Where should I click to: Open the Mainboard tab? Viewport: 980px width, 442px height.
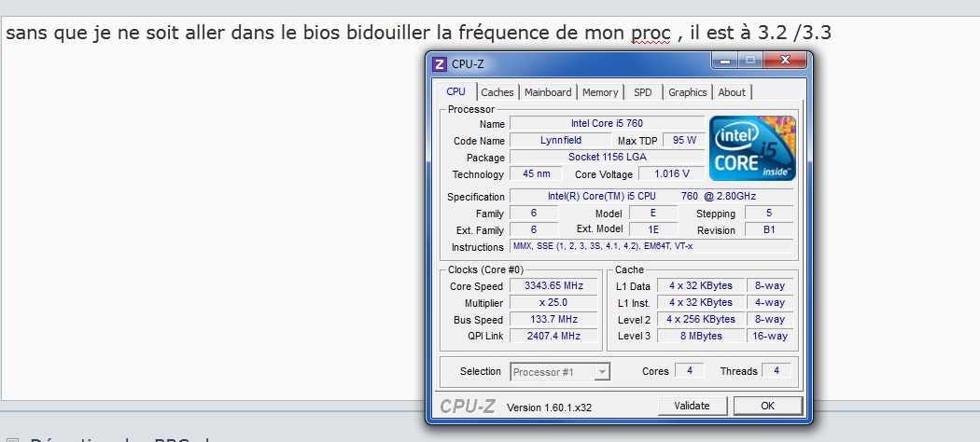[x=548, y=92]
